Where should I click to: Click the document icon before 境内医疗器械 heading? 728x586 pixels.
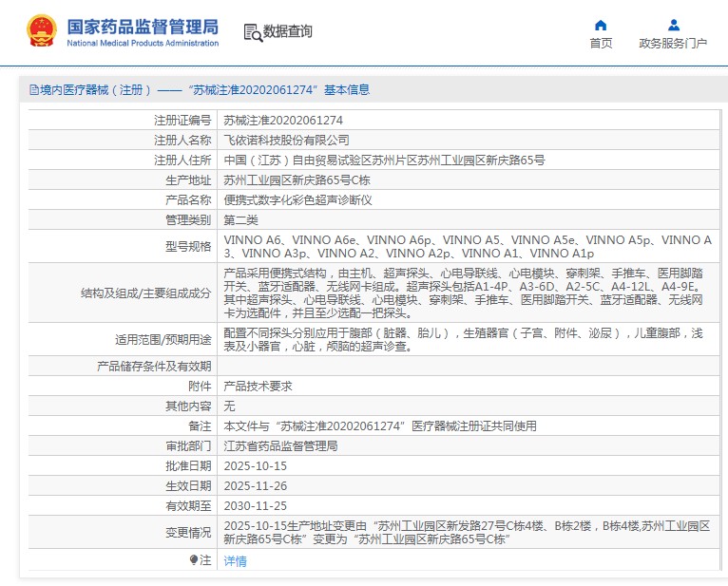34,90
